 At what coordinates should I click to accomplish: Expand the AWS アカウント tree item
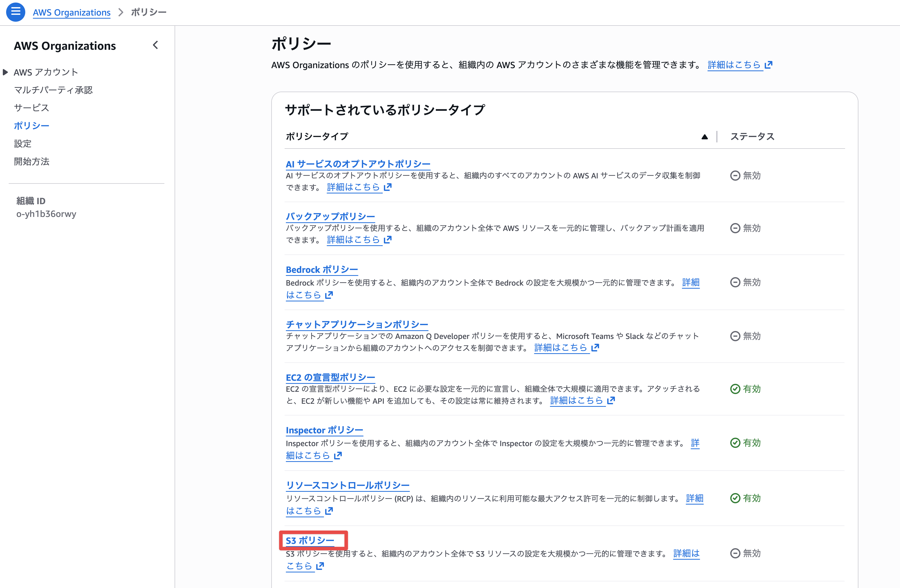point(5,72)
